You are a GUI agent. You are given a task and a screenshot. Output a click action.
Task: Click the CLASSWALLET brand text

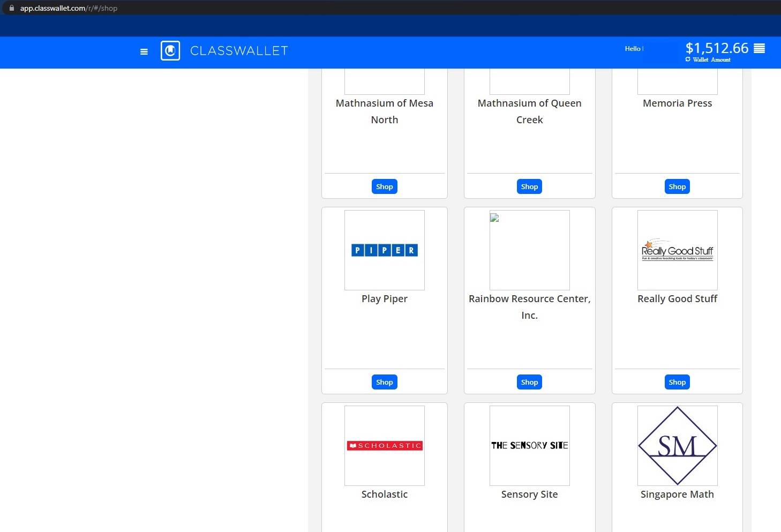tap(239, 51)
